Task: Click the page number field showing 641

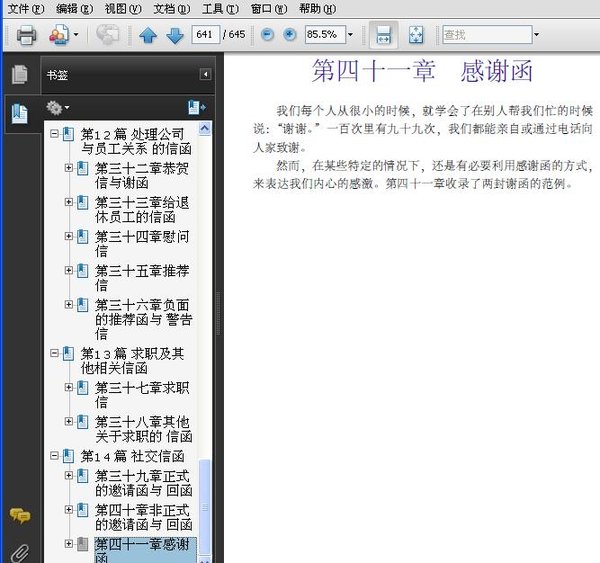Action: coord(206,34)
